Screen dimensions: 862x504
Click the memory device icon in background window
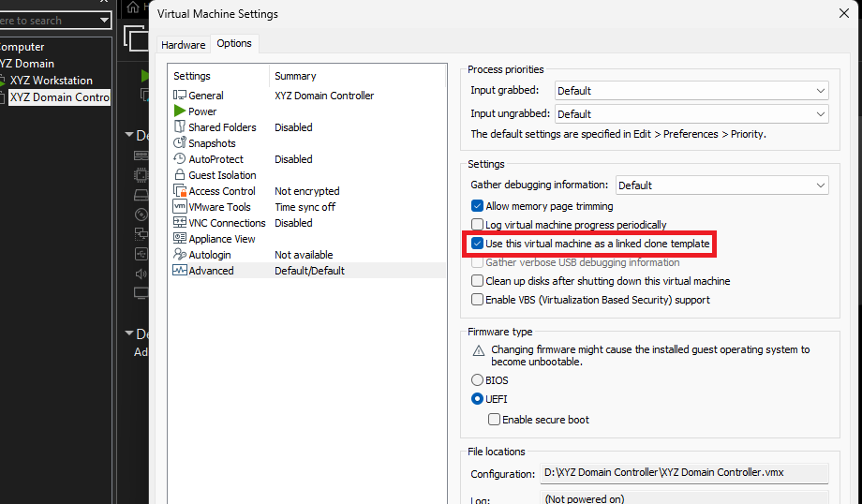coord(141,156)
